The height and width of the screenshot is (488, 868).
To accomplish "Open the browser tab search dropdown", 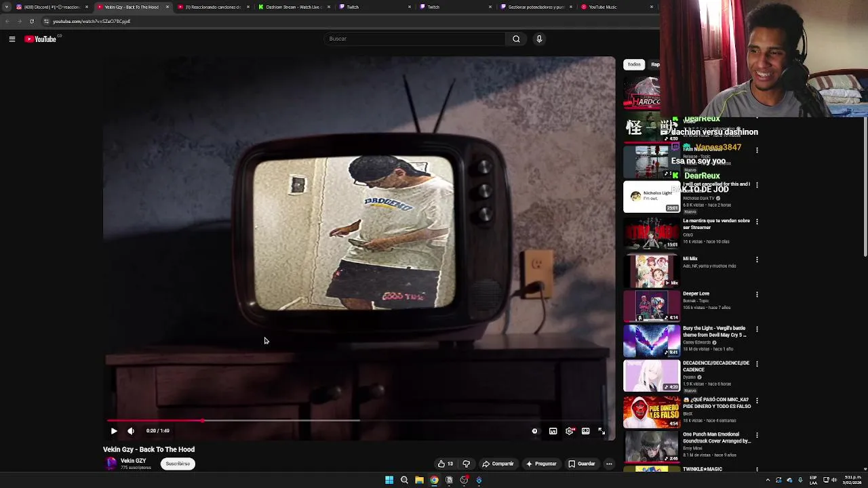I will click(6, 7).
